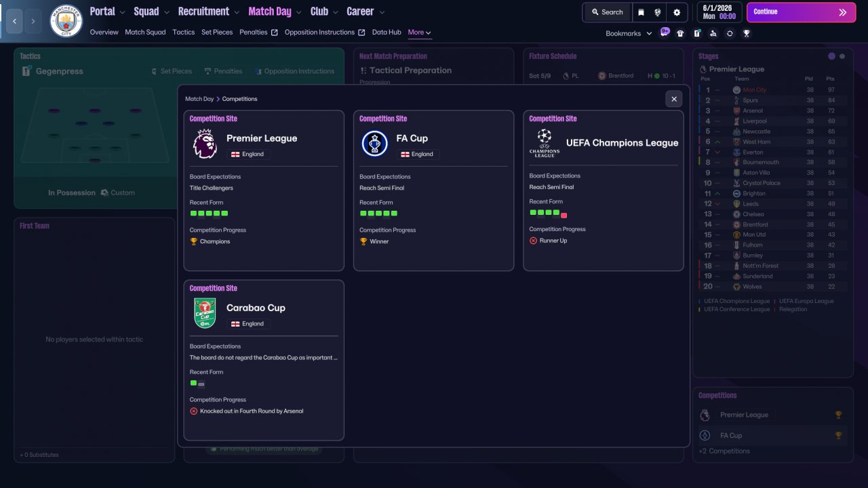Open the Premier League competition title in popup
This screenshot has width=868, height=488.
point(262,138)
